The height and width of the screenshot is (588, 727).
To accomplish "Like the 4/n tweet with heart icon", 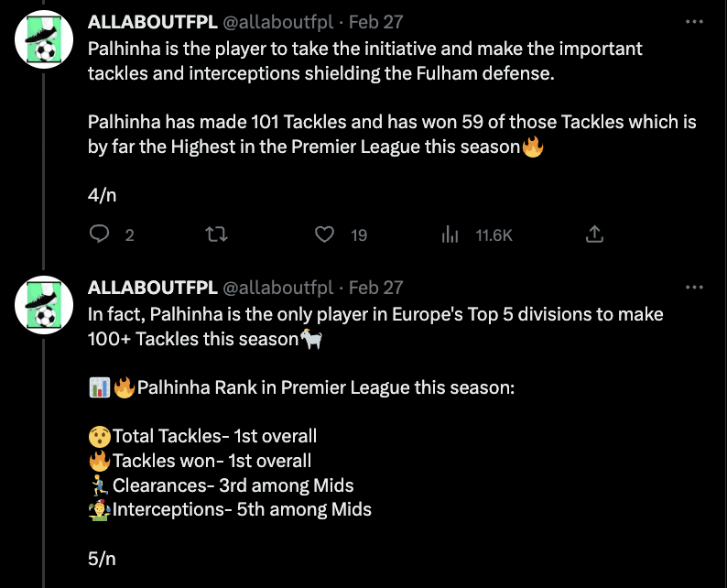I will [324, 235].
